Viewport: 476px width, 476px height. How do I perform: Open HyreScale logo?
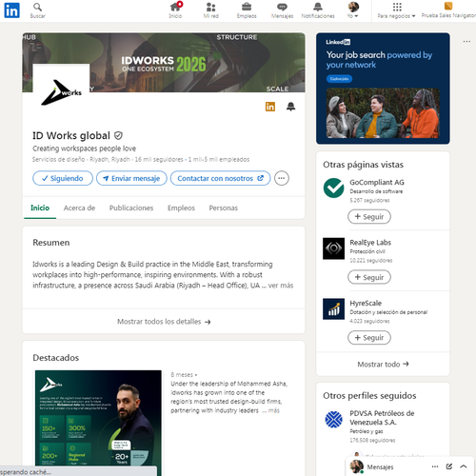click(333, 308)
